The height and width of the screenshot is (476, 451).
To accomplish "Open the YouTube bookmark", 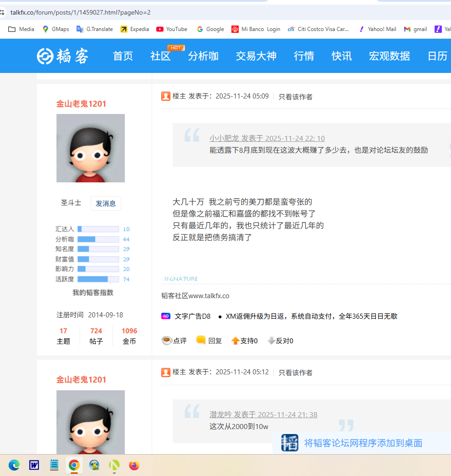I will coord(171,29).
